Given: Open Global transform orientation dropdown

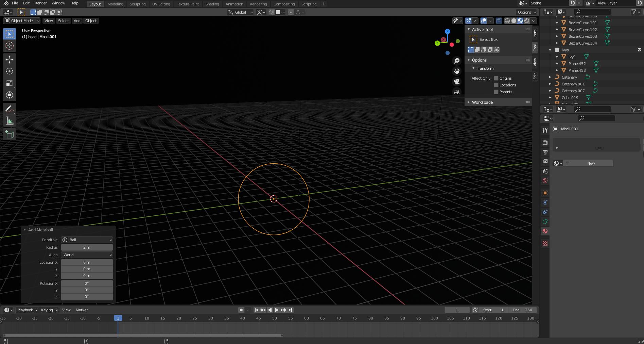Looking at the screenshot, I should tap(240, 12).
